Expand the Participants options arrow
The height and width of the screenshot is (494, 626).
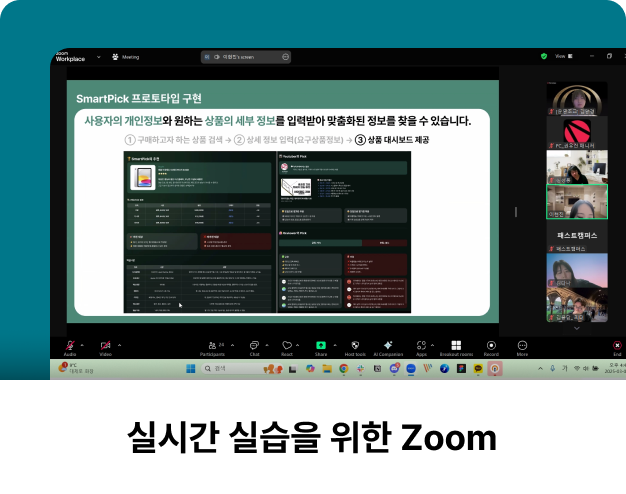[232, 345]
